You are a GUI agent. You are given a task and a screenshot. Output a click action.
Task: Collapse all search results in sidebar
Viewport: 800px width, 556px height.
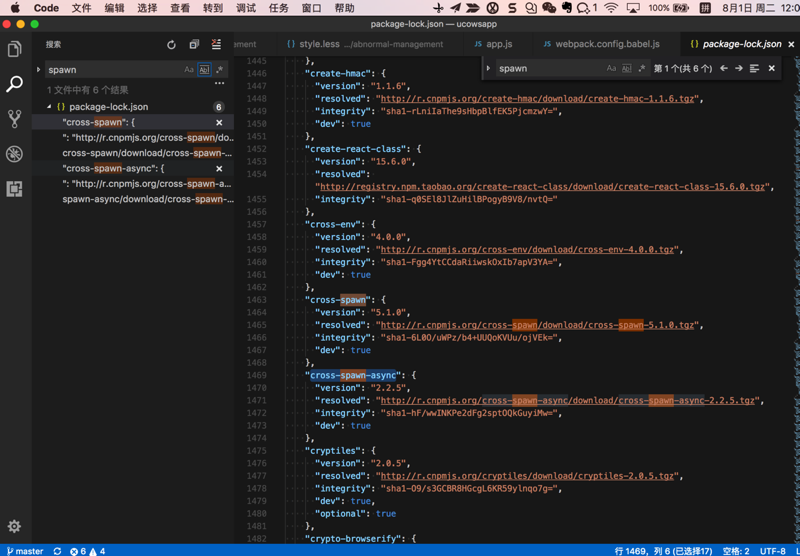194,45
